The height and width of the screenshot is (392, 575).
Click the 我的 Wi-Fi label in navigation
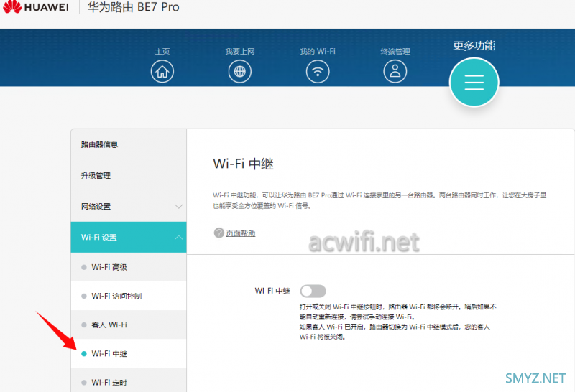coord(318,51)
